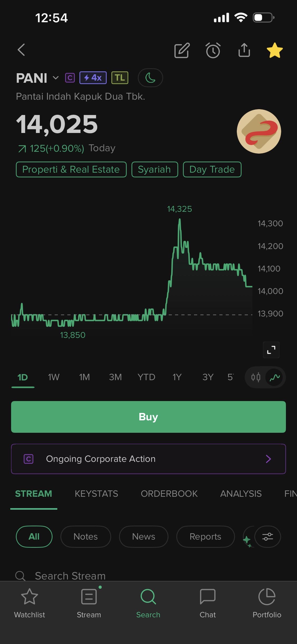Expand chart to fullscreen
Screen dimensions: 297x644
271,350
